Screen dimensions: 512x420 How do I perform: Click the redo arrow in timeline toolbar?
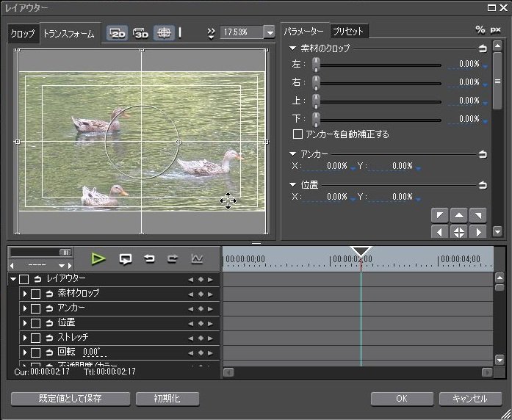coord(173,258)
